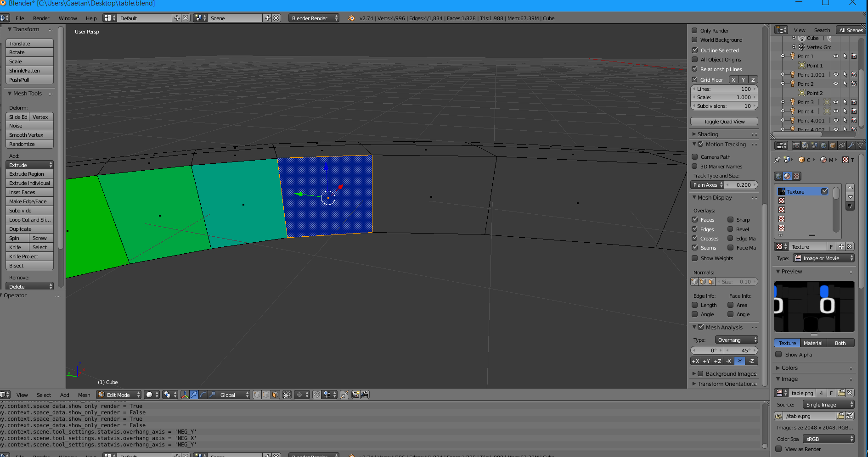Disable Seams overlay checkbox
This screenshot has width=868, height=457.
click(x=695, y=248)
